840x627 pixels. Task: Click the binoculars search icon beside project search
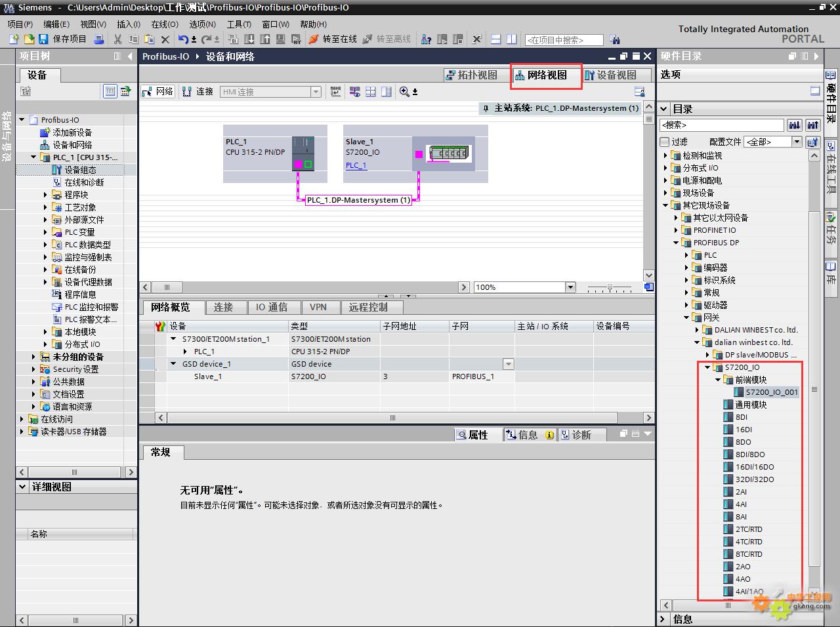coord(614,39)
